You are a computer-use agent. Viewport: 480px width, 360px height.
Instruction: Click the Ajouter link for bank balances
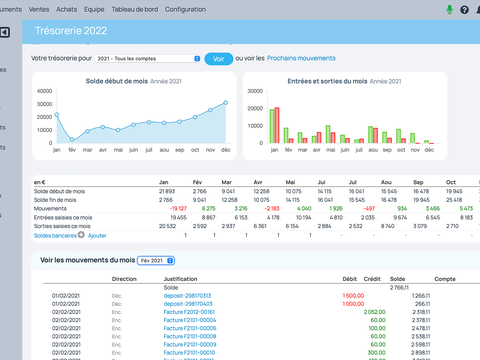(97, 236)
